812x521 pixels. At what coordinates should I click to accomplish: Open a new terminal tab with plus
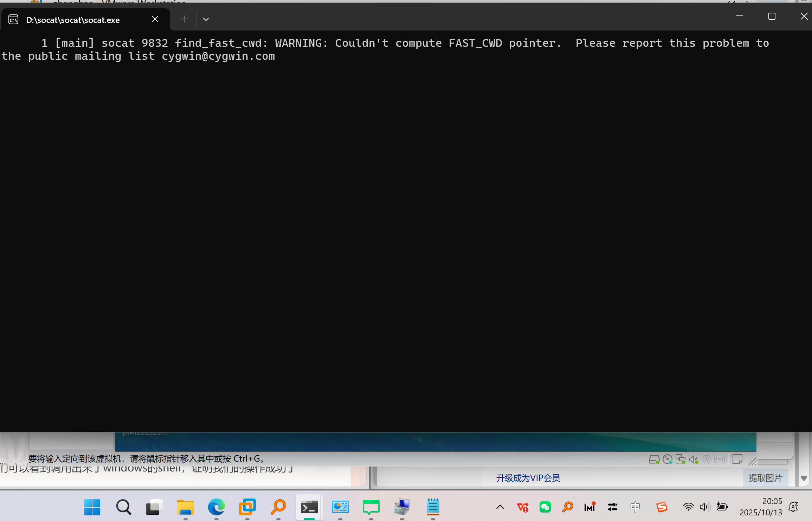click(x=185, y=19)
